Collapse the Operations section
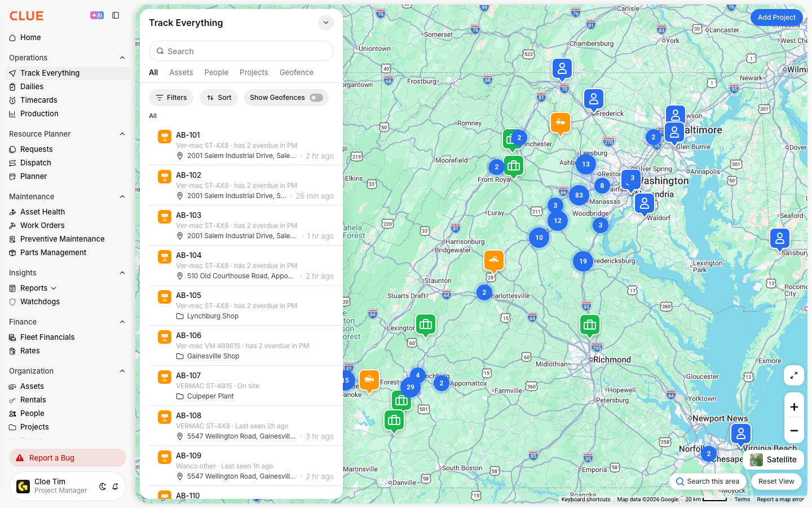 click(122, 58)
